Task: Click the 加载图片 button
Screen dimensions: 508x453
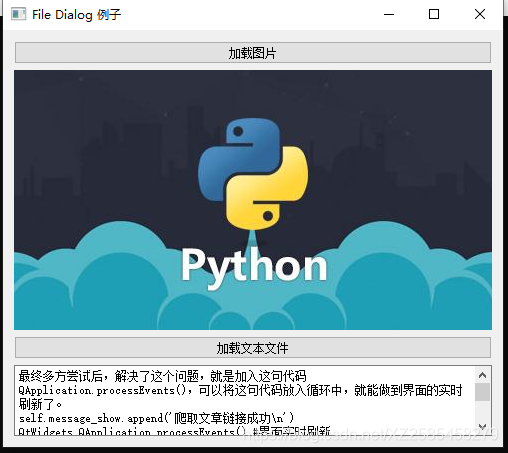Action: 253,52
